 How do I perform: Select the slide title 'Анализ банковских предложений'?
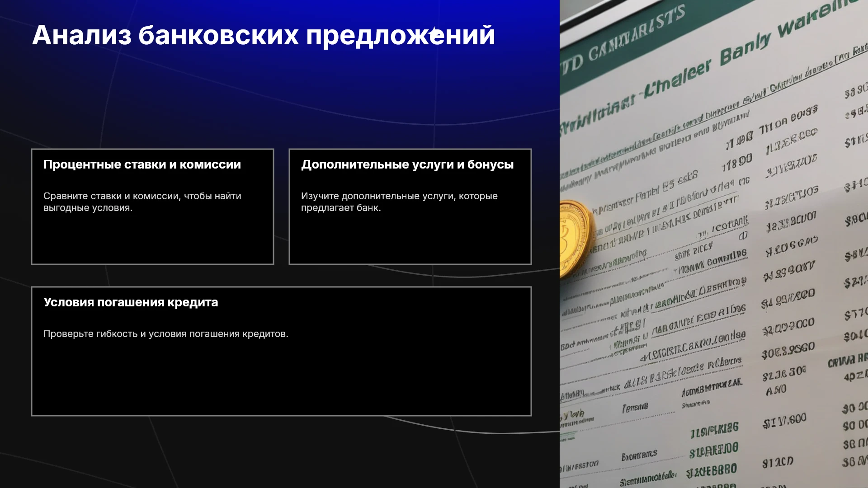pos(264,35)
